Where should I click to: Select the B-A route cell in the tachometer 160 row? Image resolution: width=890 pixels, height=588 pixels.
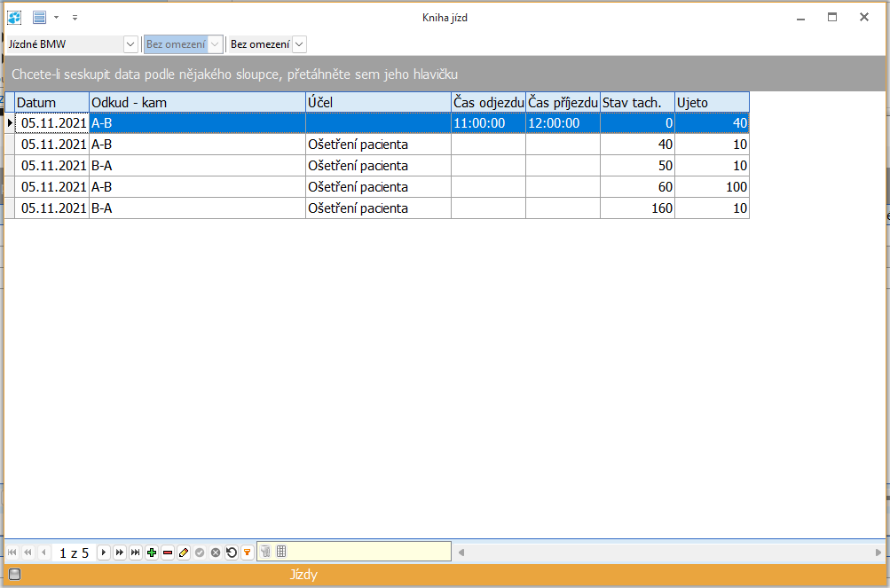(198, 208)
